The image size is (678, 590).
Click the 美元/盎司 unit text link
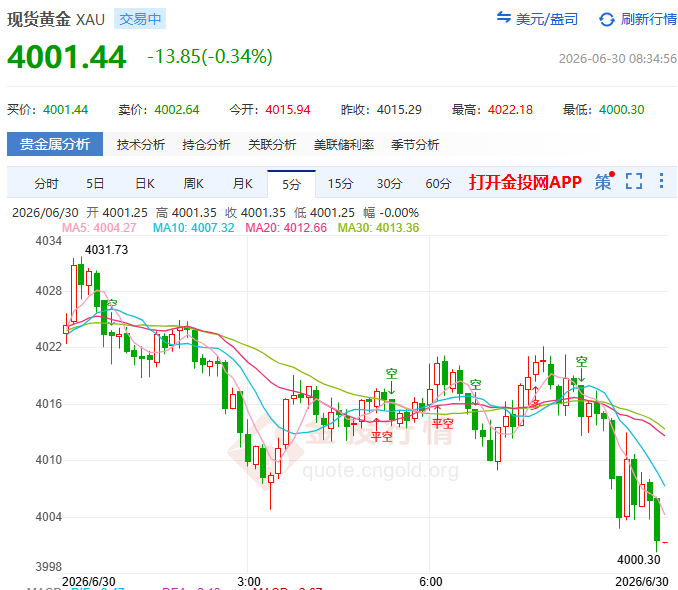pos(547,19)
